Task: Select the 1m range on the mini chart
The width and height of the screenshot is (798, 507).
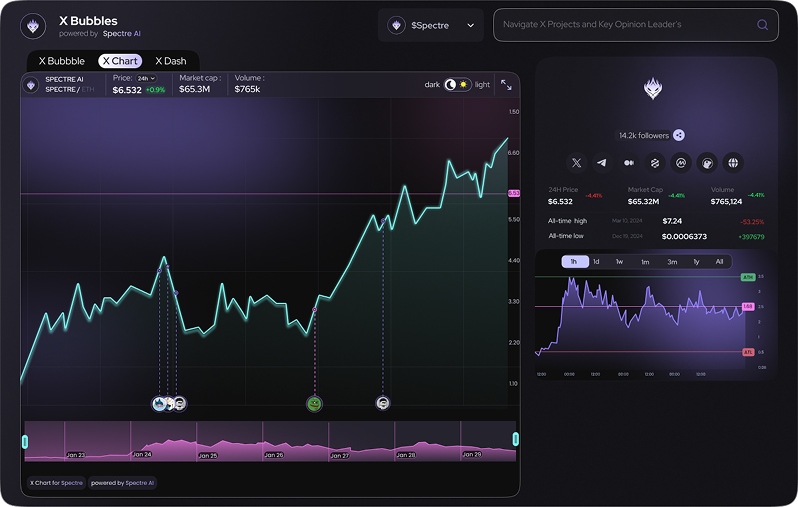Action: (645, 262)
